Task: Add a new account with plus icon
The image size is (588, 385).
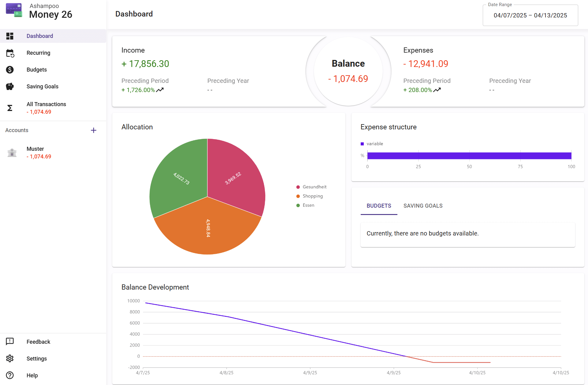Action: 94,130
